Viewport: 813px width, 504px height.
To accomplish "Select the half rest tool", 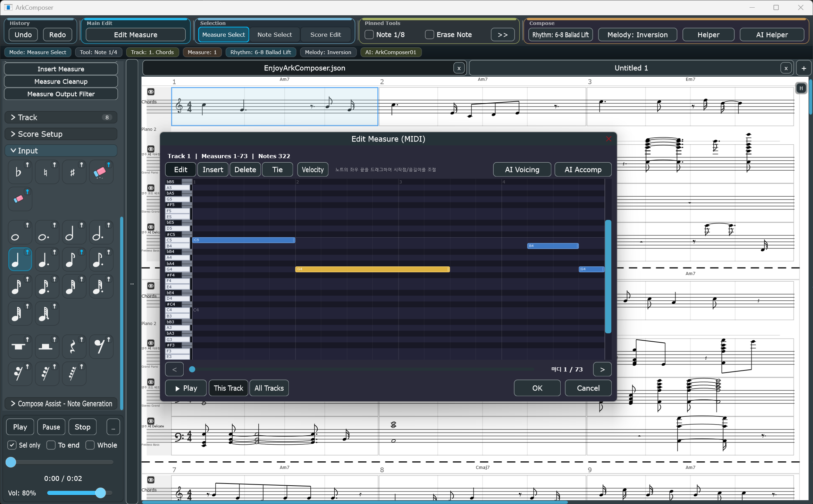I will 47,347.
